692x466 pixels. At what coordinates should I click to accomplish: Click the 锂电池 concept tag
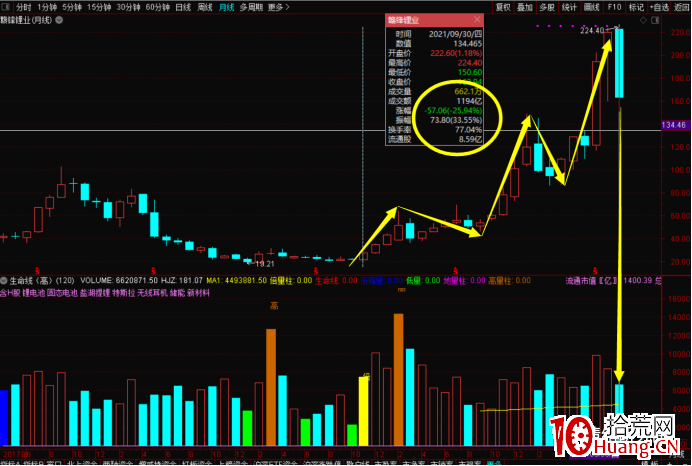pyautogui.click(x=37, y=293)
